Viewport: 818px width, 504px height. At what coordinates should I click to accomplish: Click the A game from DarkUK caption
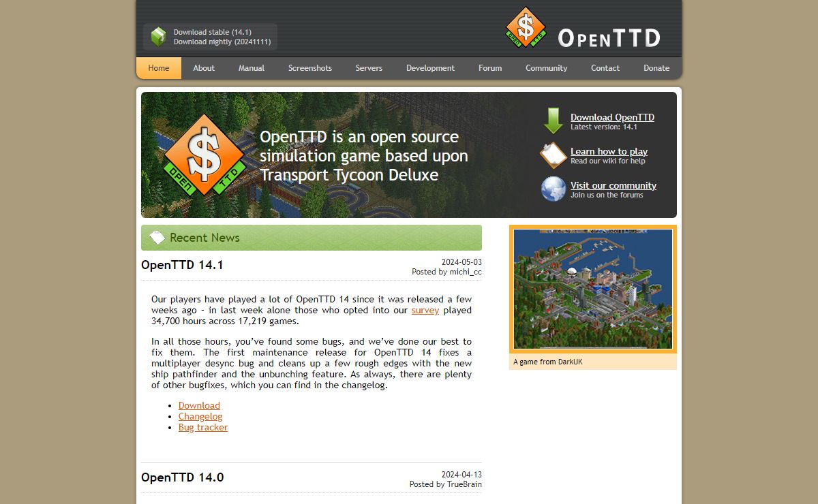tap(548, 362)
